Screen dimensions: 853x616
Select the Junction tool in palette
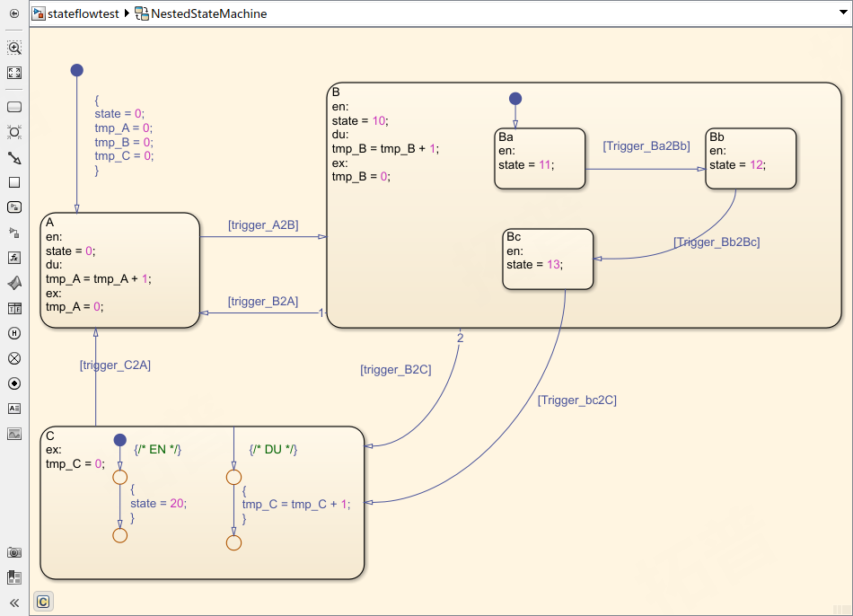point(14,132)
